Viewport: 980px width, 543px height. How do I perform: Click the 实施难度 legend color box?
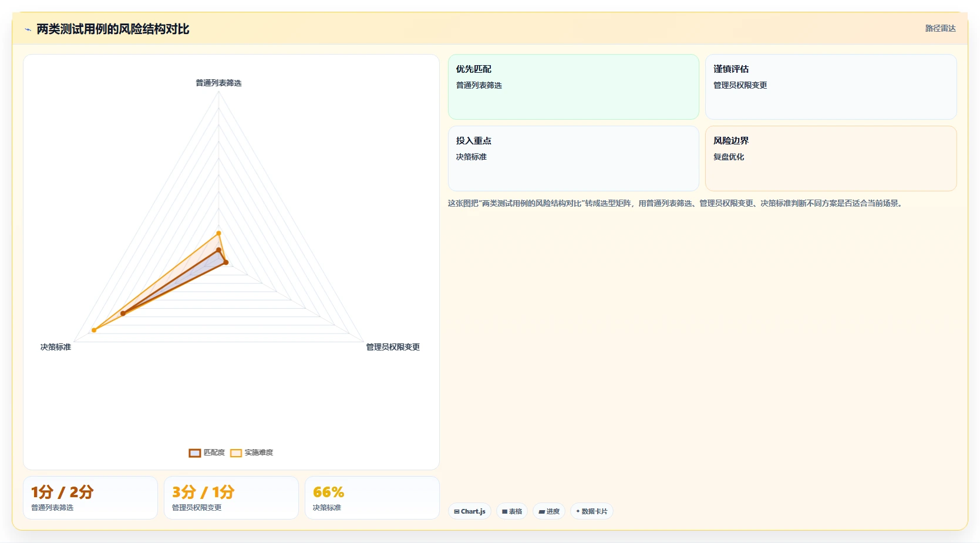click(236, 453)
